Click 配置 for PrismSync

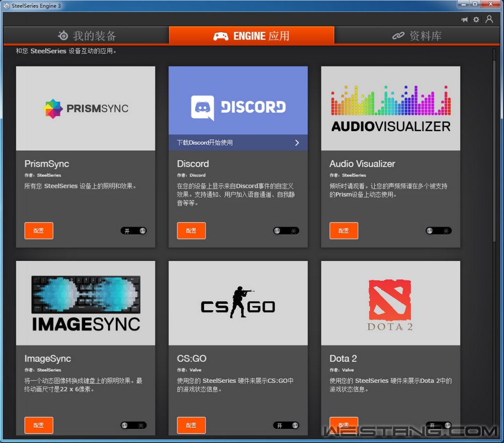(x=39, y=231)
